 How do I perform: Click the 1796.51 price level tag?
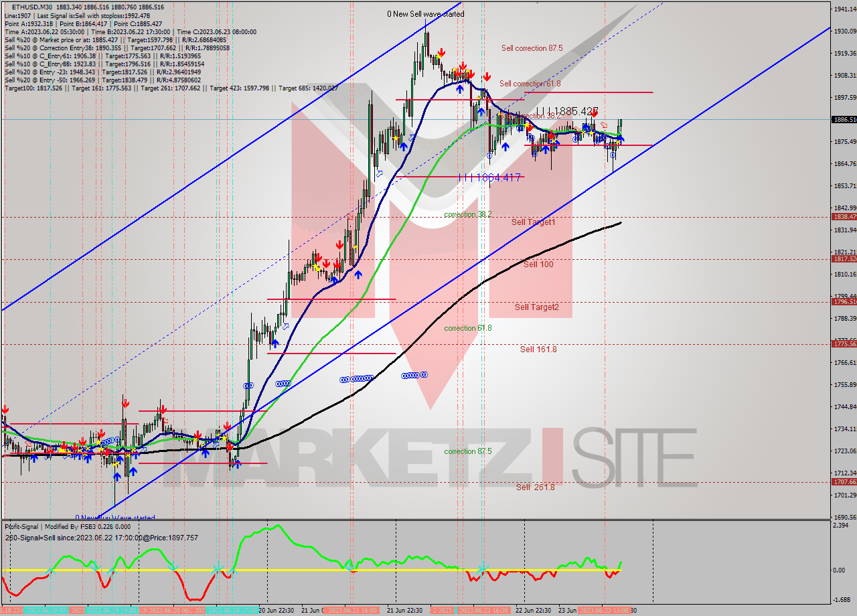pos(844,302)
